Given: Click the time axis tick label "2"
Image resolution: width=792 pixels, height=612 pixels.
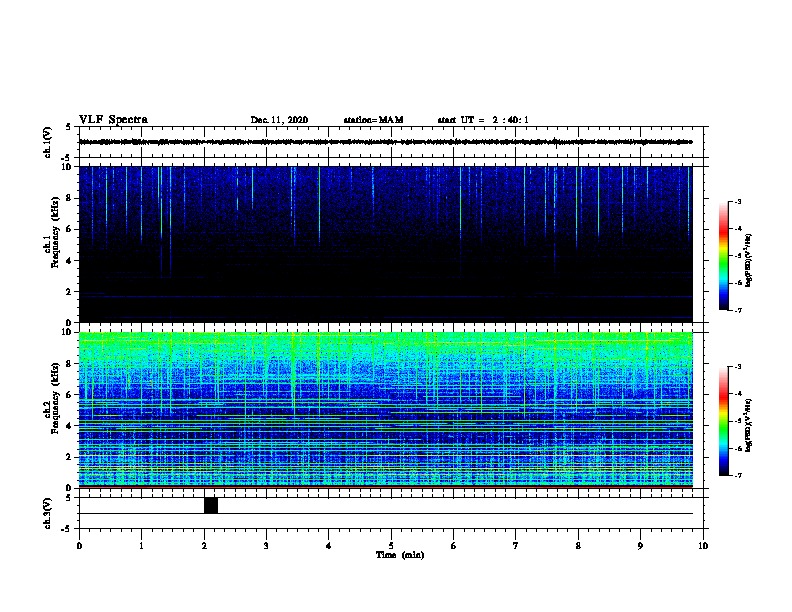Looking at the screenshot, I should tap(204, 546).
